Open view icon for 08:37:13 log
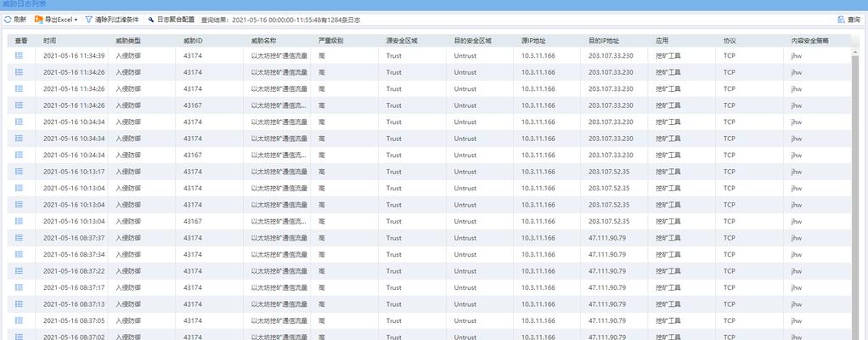The width and height of the screenshot is (868, 340). coord(19,304)
